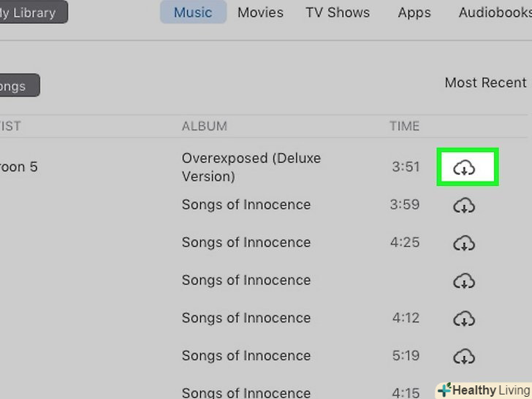Viewport: 532px width, 399px height.
Task: Select the Maroon 5 artist entry
Action: (18, 167)
